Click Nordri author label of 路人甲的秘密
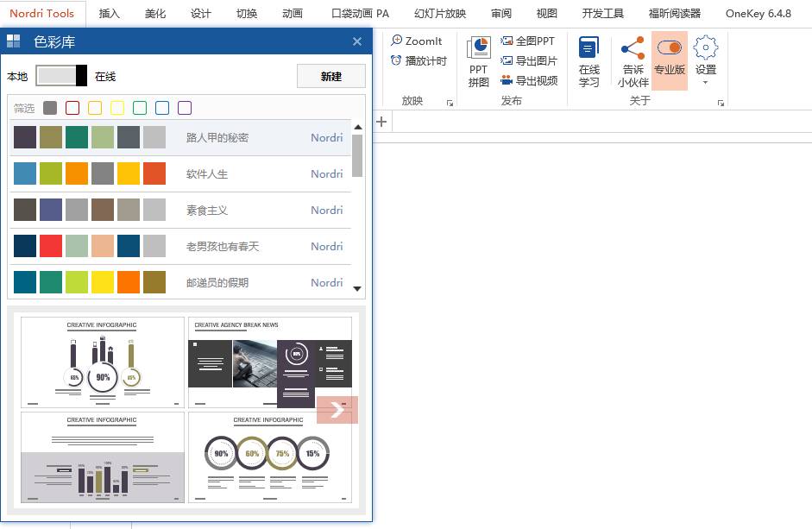The image size is (812, 529). pyautogui.click(x=327, y=138)
